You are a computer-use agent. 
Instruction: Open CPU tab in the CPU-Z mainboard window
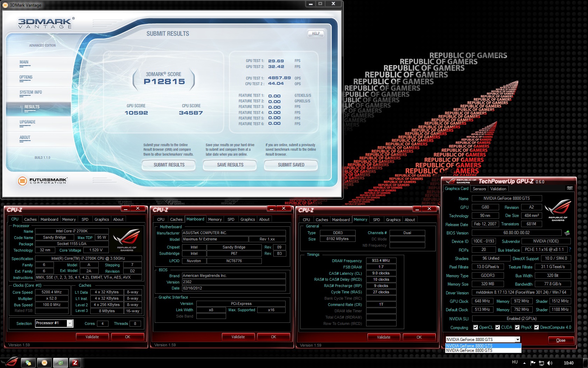[x=161, y=219]
